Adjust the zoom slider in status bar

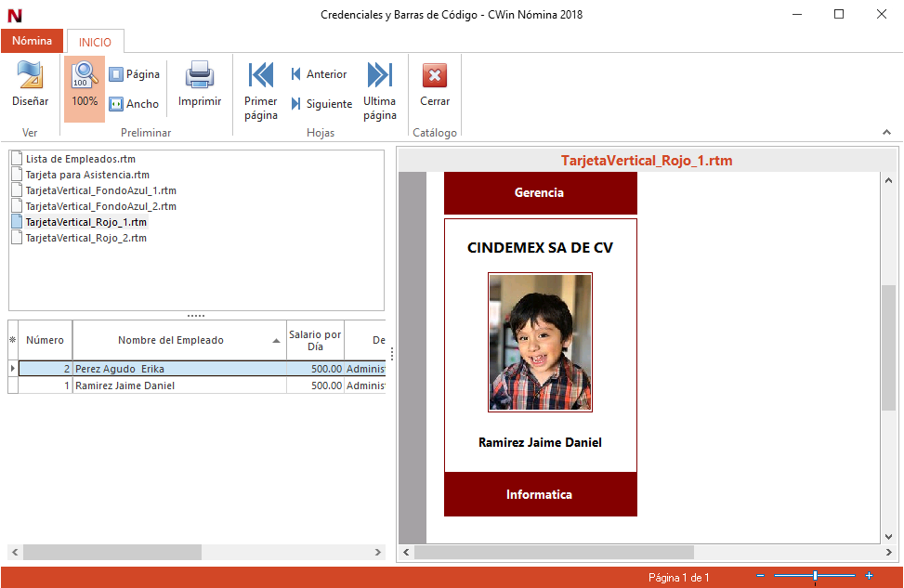815,577
